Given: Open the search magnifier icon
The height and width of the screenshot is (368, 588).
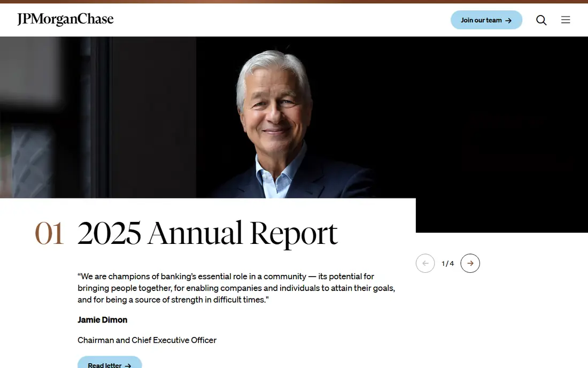Looking at the screenshot, I should click(541, 20).
